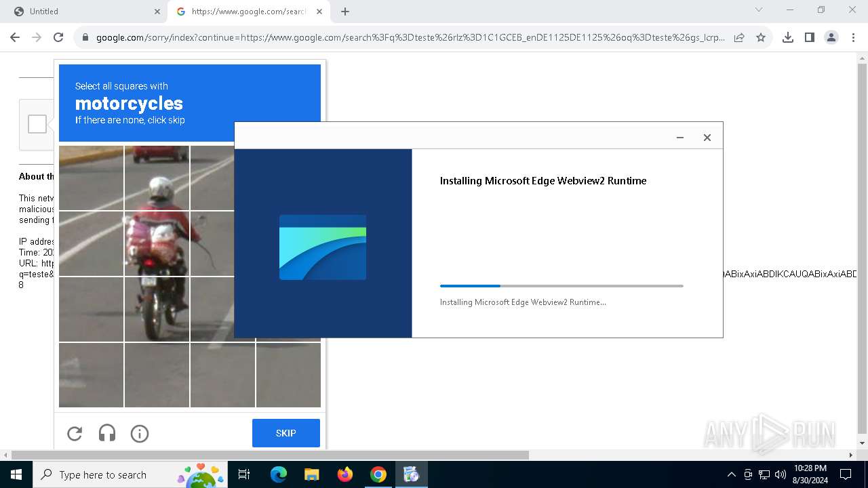Open the clock showing 10:28 PM
The width and height of the screenshot is (868, 488).
point(810,474)
